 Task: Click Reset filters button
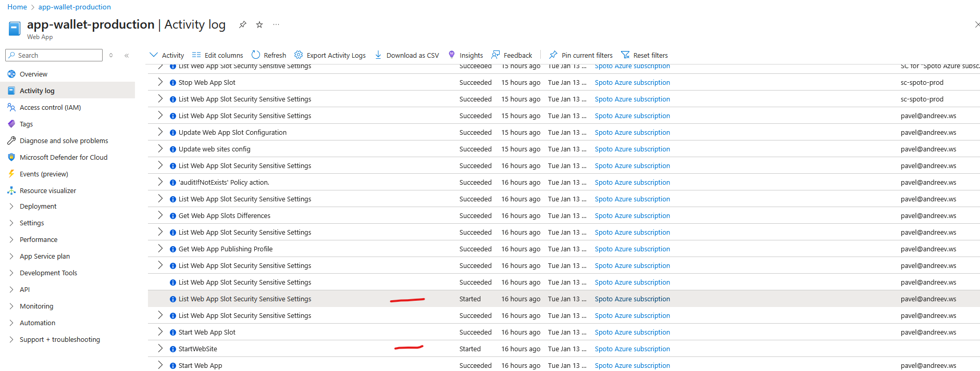coord(644,55)
